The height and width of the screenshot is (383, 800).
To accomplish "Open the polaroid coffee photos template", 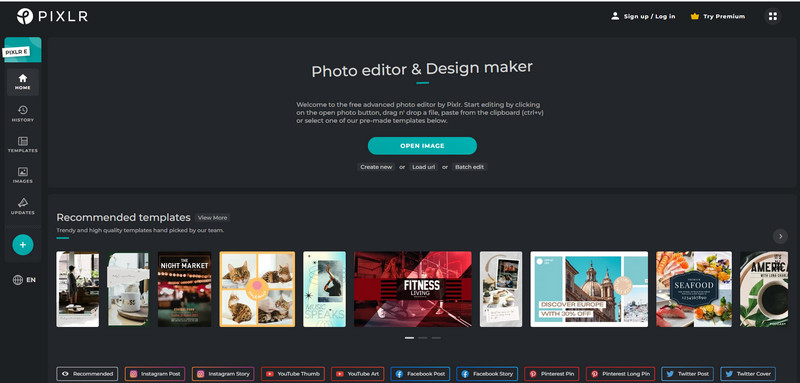I will click(501, 289).
